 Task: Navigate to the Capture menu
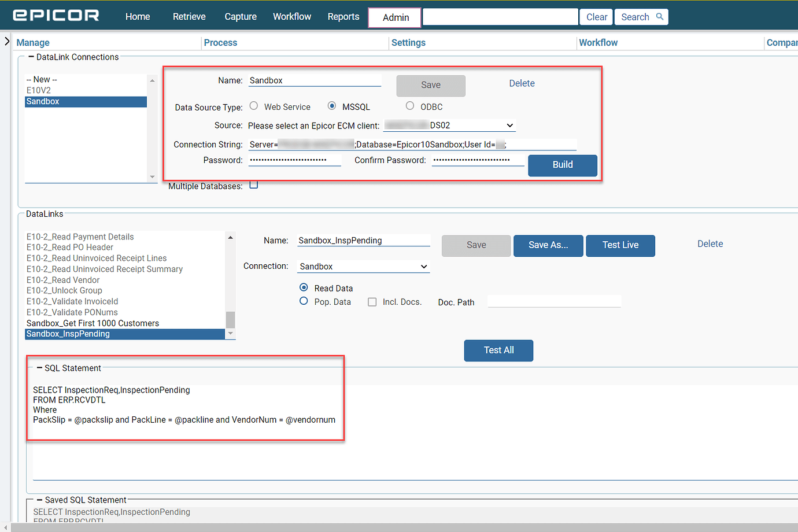240,17
